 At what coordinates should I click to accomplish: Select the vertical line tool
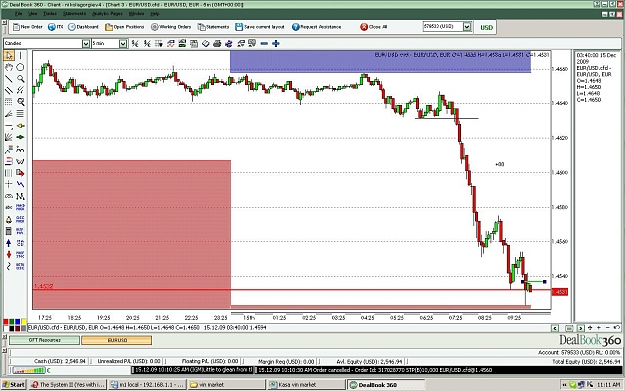tap(20, 55)
